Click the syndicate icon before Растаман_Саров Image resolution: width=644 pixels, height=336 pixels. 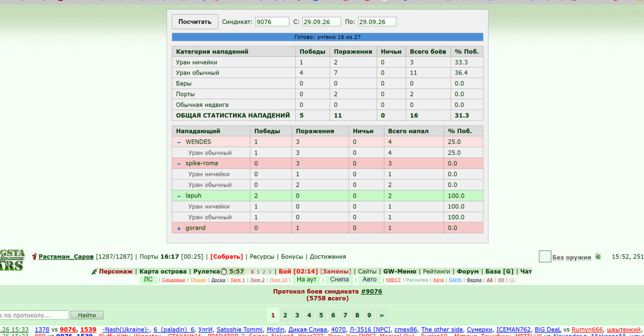tap(34, 257)
